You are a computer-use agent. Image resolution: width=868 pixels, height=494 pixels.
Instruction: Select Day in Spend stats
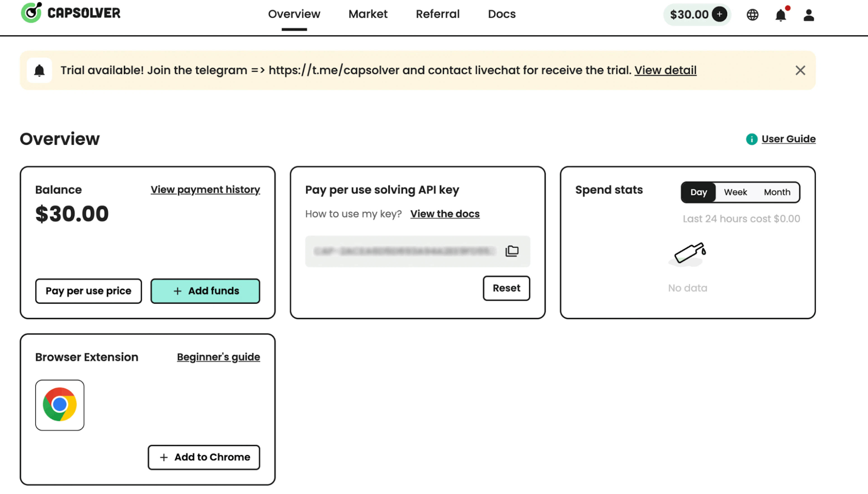698,192
